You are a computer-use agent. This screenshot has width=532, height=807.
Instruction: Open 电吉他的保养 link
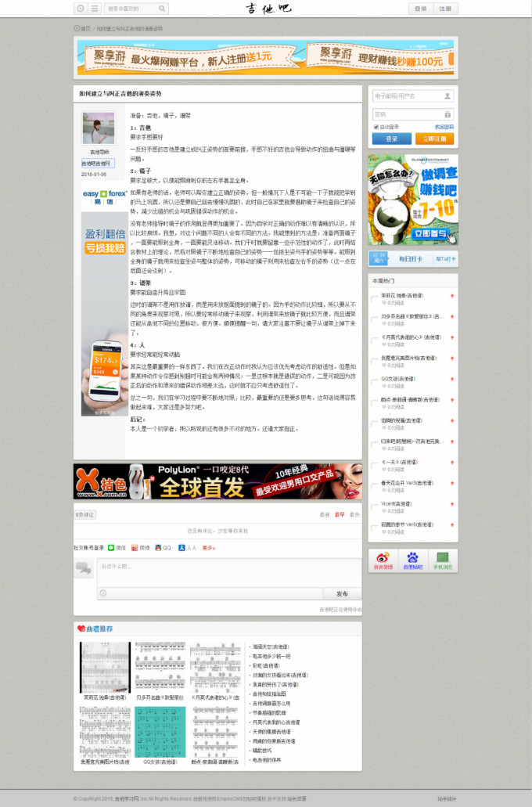[x=267, y=760]
